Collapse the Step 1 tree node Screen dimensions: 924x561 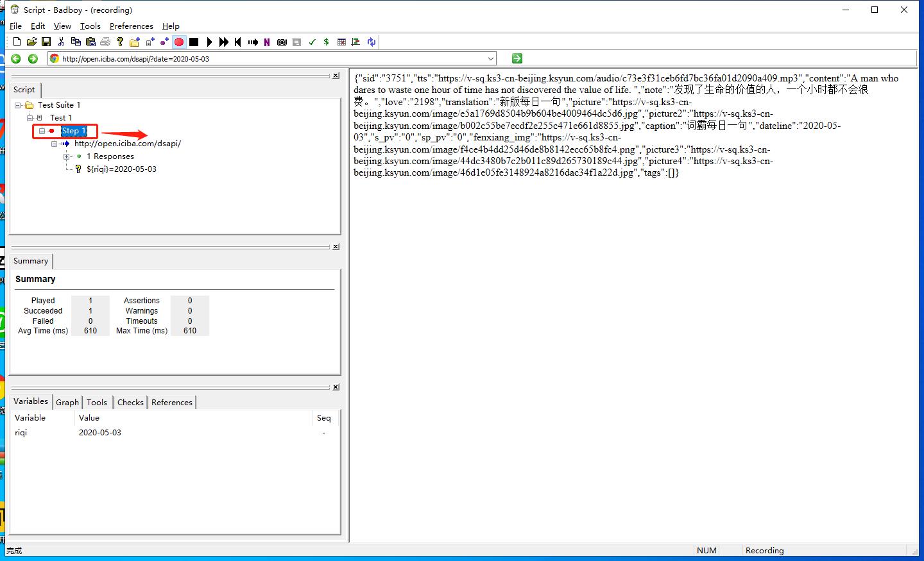(42, 131)
